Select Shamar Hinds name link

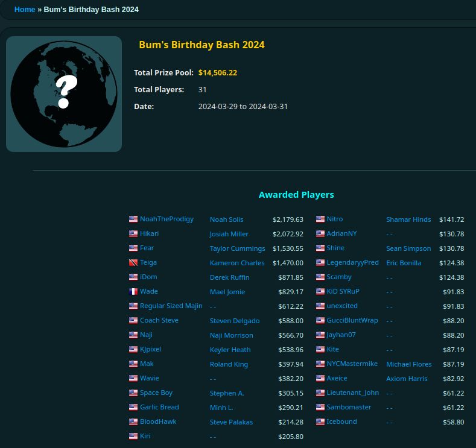[x=408, y=219]
